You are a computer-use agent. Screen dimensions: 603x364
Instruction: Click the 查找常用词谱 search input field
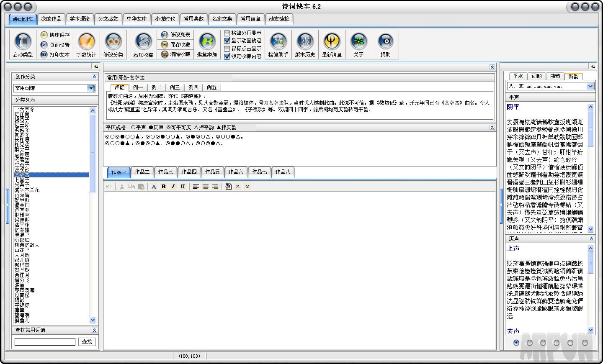pyautogui.click(x=45, y=342)
